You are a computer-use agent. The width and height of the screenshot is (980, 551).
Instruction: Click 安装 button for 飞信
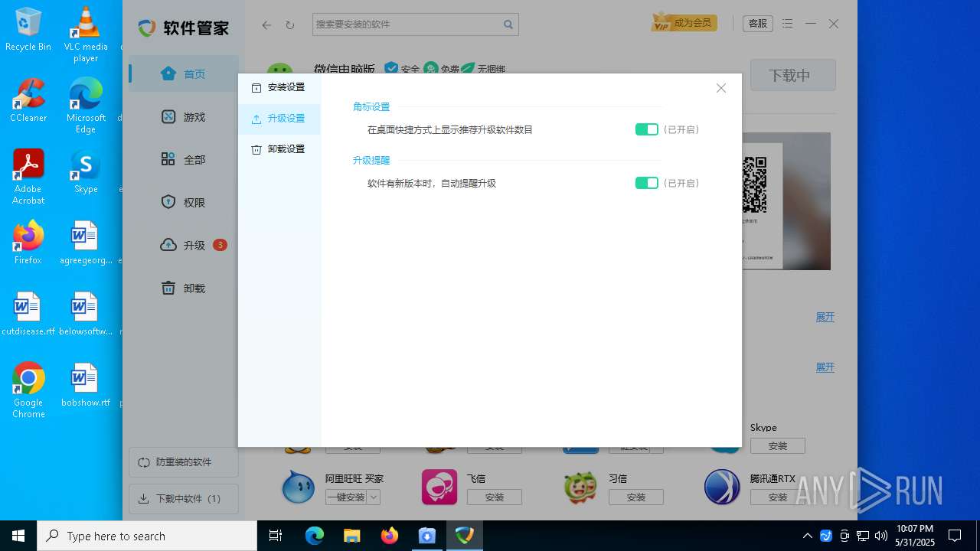(495, 497)
